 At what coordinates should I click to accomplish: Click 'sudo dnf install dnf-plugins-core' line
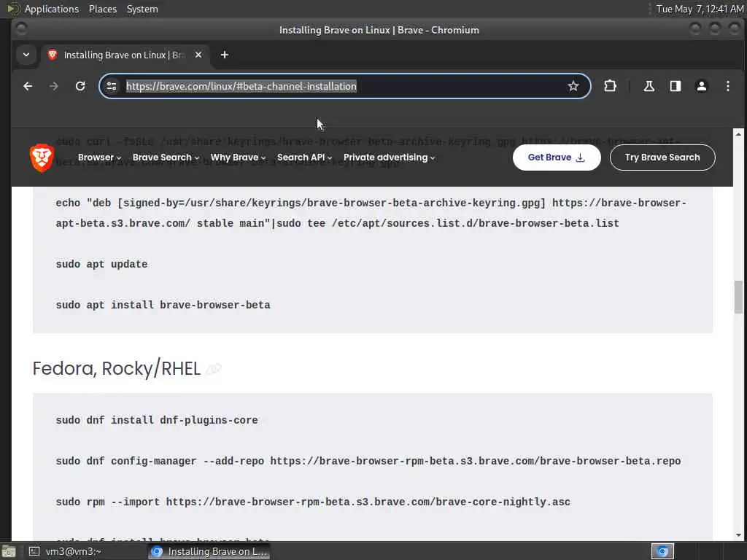point(157,421)
